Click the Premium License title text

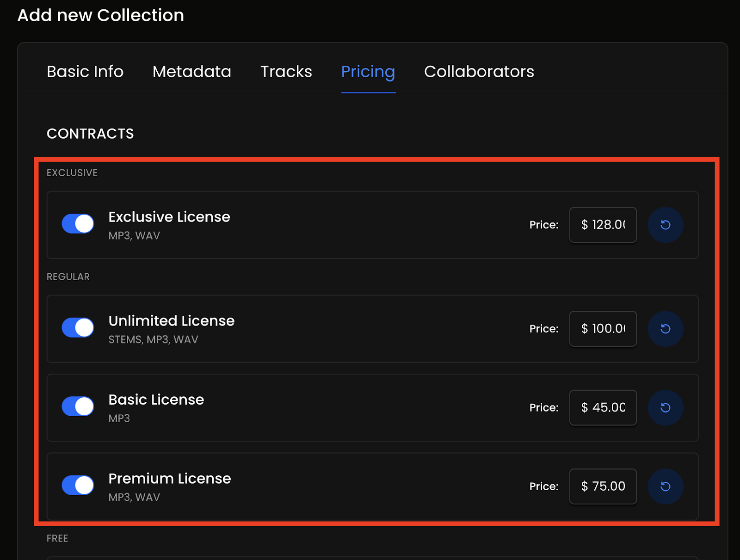coord(169,479)
